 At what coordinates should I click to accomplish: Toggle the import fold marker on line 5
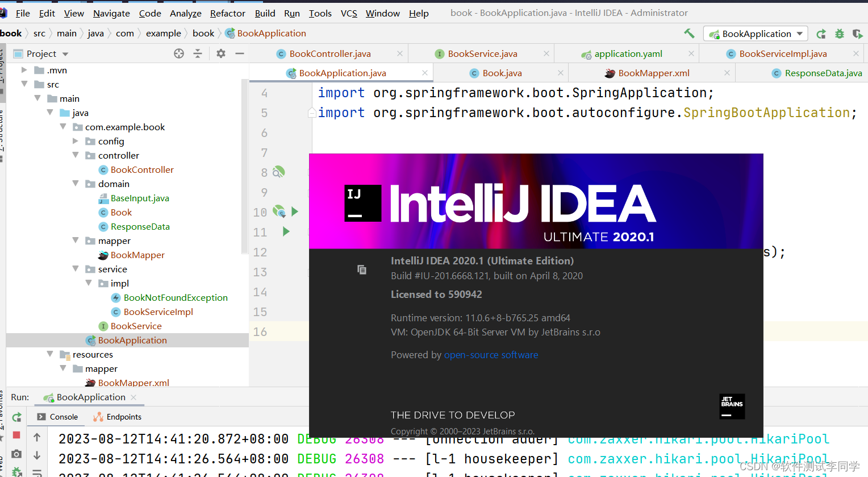312,113
